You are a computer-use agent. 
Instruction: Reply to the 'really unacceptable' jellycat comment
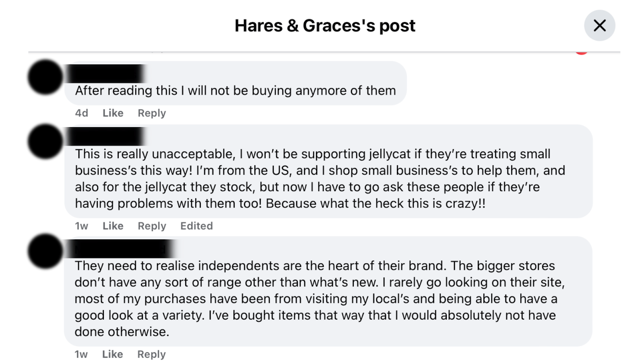pyautogui.click(x=152, y=226)
